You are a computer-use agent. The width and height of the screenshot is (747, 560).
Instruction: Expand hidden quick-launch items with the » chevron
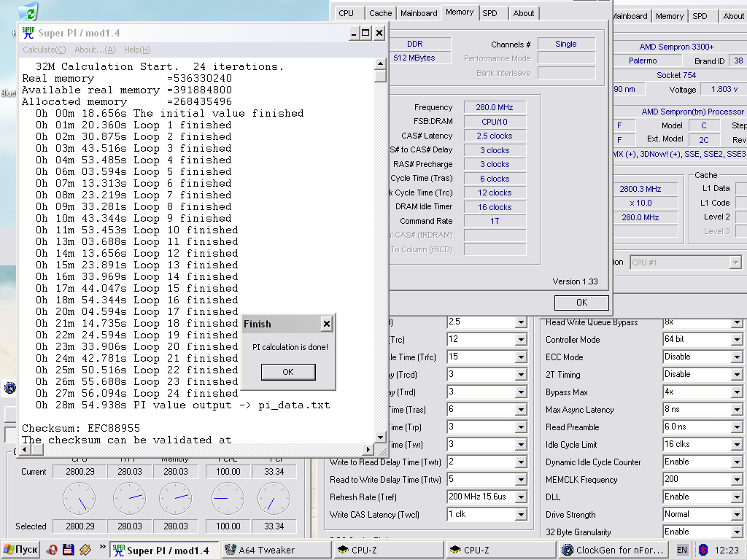point(102,547)
